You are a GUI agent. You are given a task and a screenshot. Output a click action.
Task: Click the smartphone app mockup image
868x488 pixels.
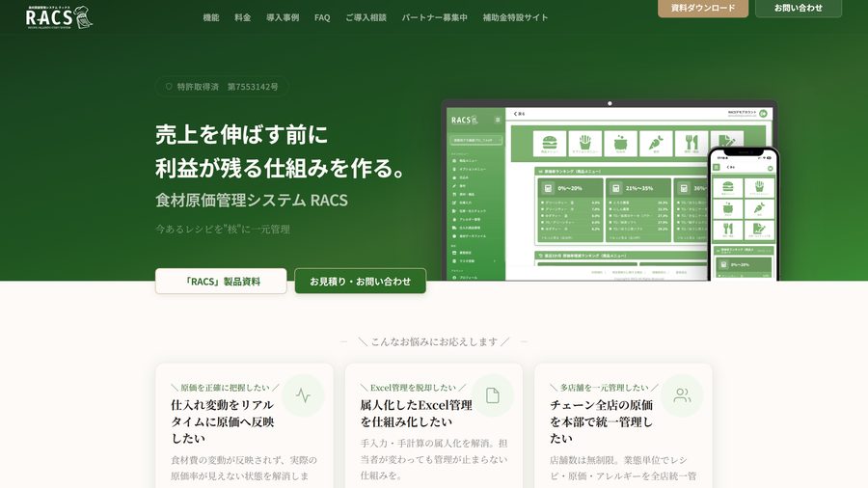(744, 213)
